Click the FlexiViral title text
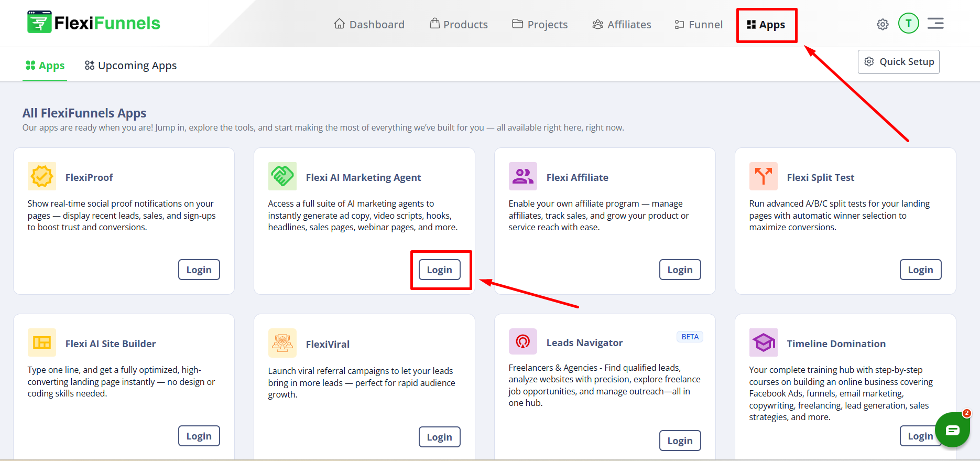Viewport: 980px width, 461px height. pos(328,344)
